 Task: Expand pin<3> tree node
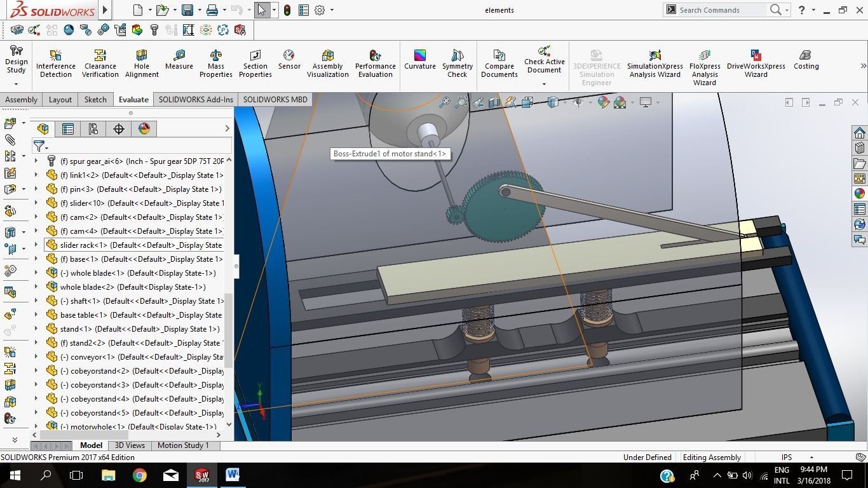[x=36, y=189]
